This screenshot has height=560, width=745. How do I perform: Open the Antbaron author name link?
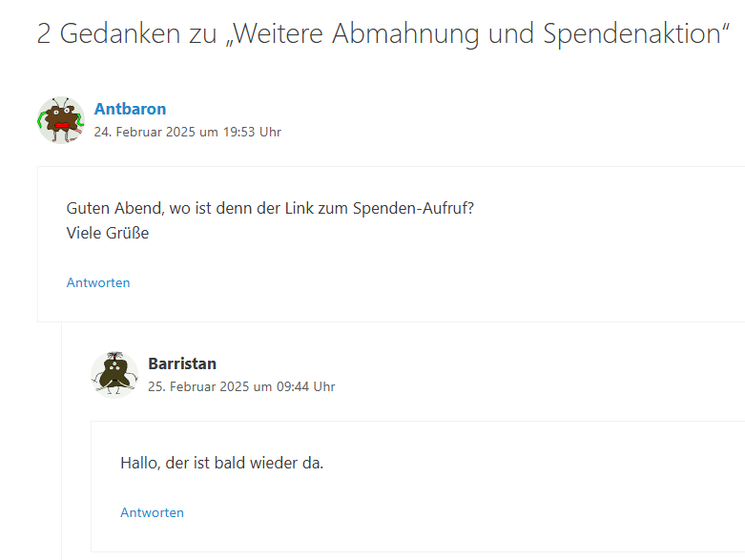point(130,109)
